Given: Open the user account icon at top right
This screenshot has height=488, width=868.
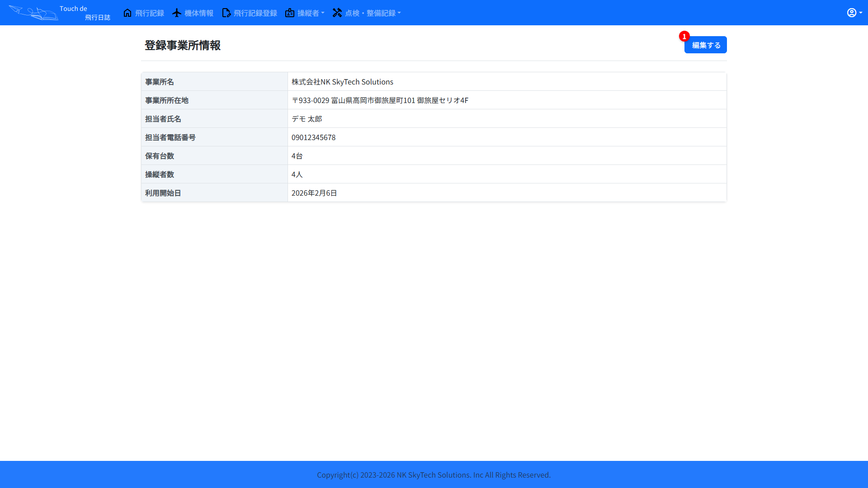Looking at the screenshot, I should click(852, 12).
